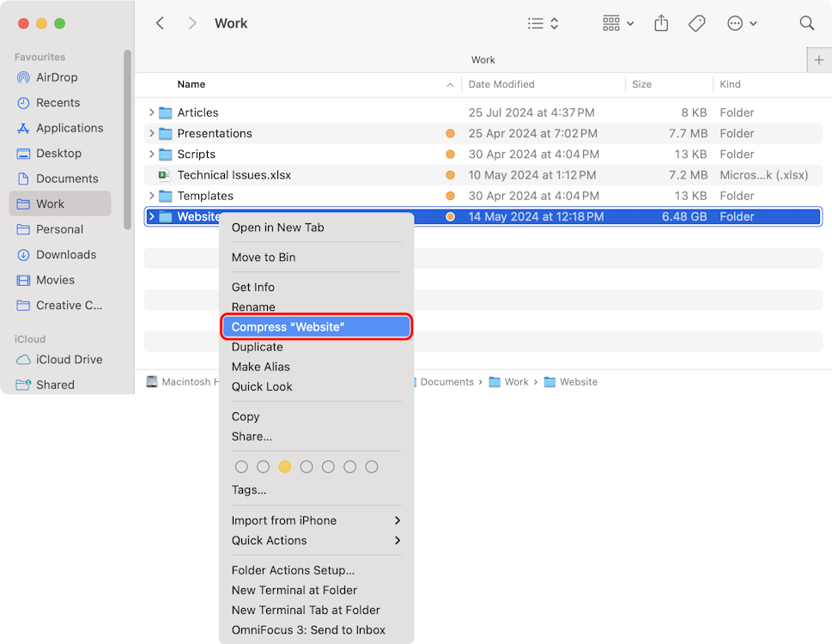The height and width of the screenshot is (644, 832).
Task: Choose Compress "Website"
Action: coord(316,327)
